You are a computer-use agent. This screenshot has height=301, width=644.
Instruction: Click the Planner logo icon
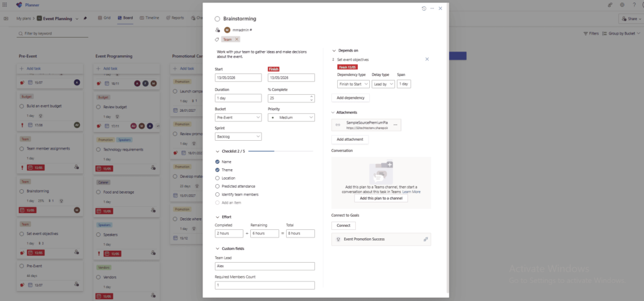(x=19, y=5)
